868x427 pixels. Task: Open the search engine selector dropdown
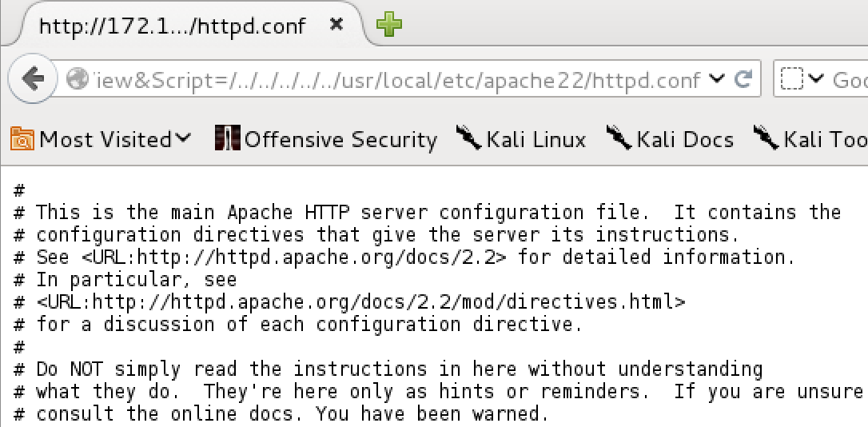click(x=802, y=79)
